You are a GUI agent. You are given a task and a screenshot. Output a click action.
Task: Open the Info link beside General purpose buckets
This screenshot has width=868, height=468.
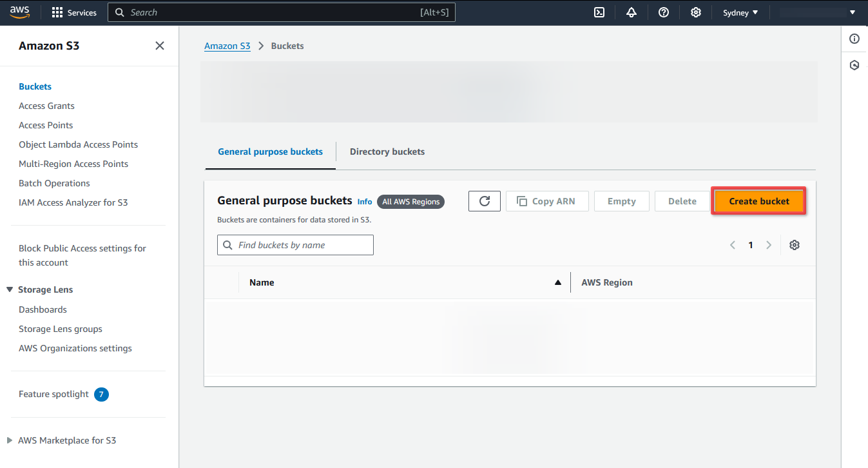[365, 202]
